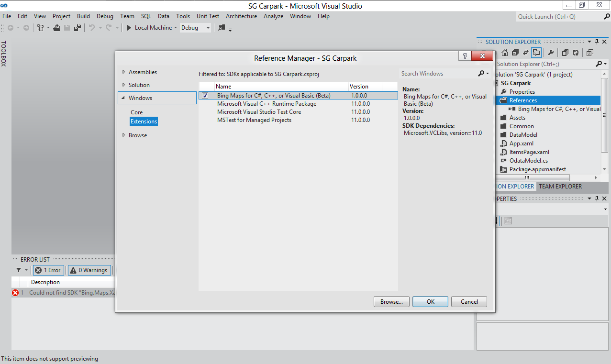
Task: Click the Refresh icon in Solution Explorer
Action: click(x=576, y=53)
